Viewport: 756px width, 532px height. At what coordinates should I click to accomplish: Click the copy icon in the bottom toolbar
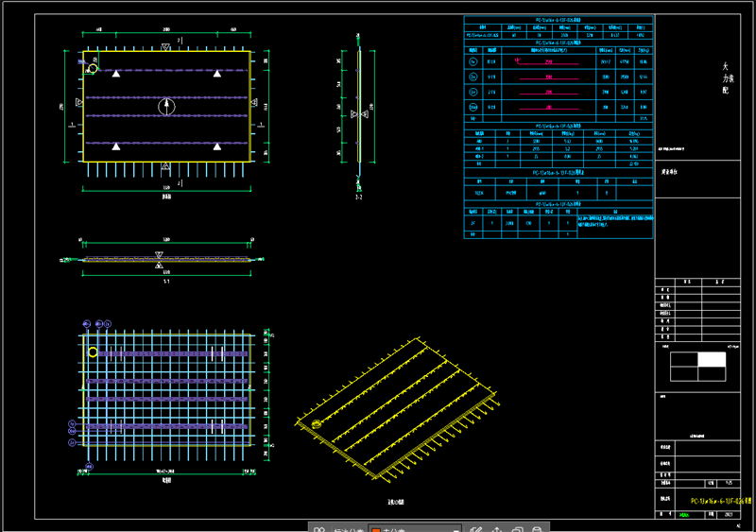coord(517,529)
